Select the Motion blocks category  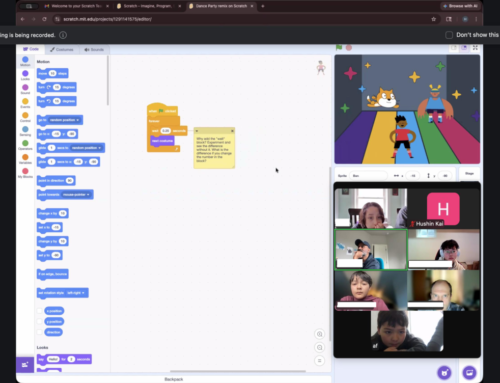coord(25,61)
